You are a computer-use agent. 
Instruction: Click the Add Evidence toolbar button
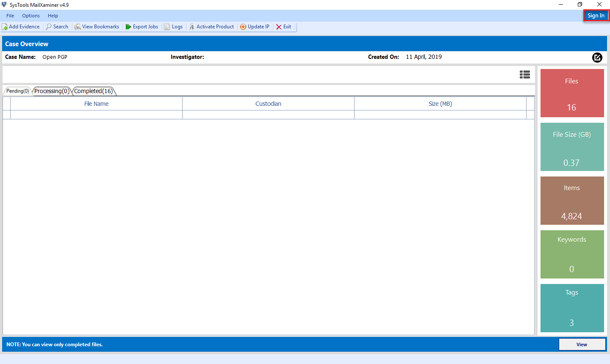pyautogui.click(x=21, y=27)
